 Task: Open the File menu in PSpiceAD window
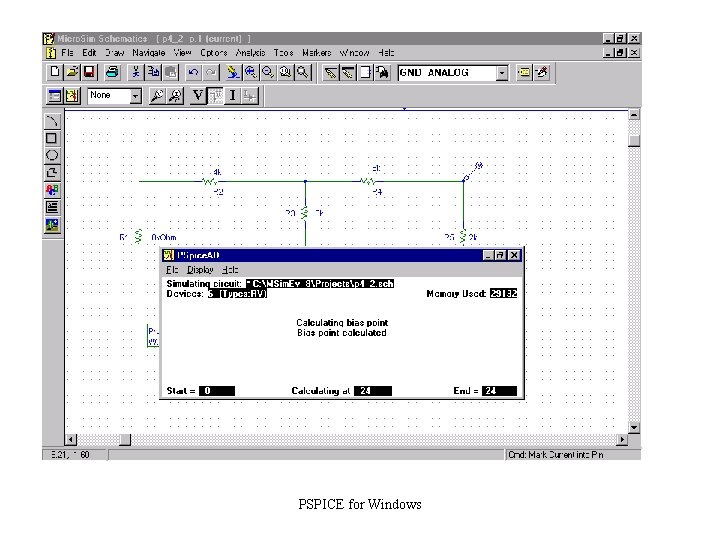click(x=172, y=270)
